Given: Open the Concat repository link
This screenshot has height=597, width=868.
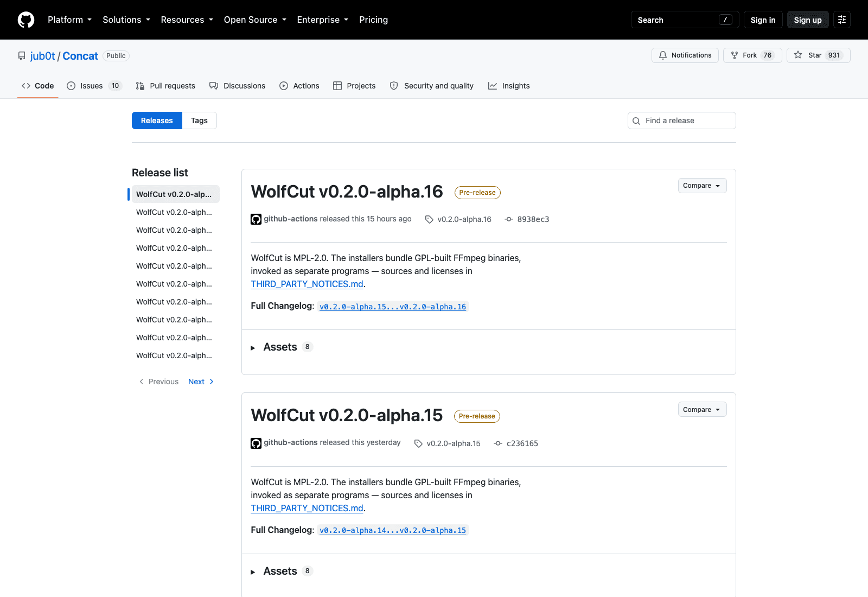Looking at the screenshot, I should click(x=80, y=56).
